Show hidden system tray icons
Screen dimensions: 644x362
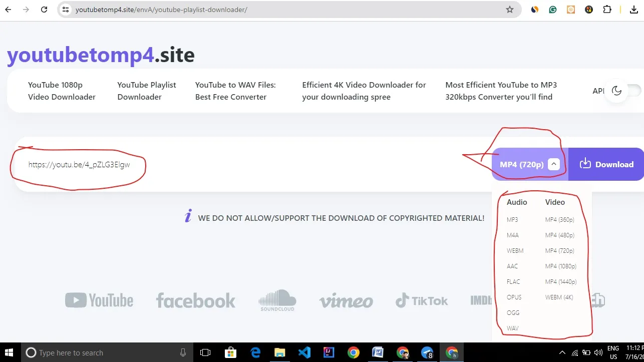[562, 352]
